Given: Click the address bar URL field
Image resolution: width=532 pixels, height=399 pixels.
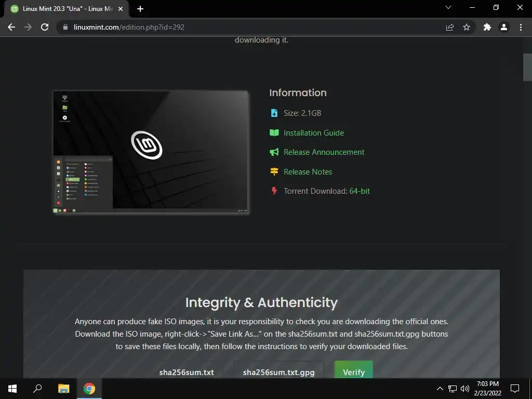Looking at the screenshot, I should pyautogui.click(x=251, y=27).
